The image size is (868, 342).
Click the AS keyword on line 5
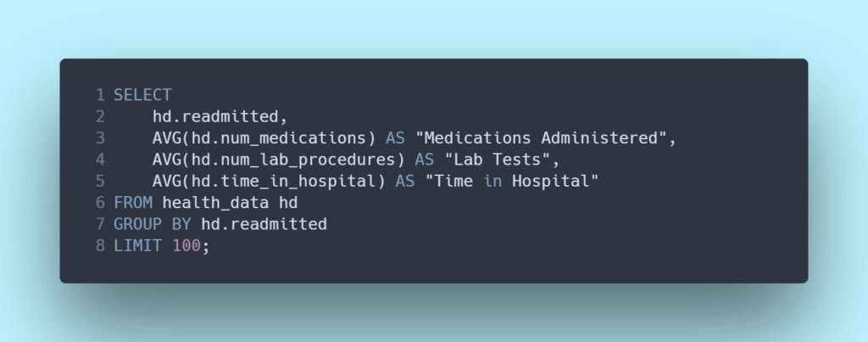[x=405, y=182]
